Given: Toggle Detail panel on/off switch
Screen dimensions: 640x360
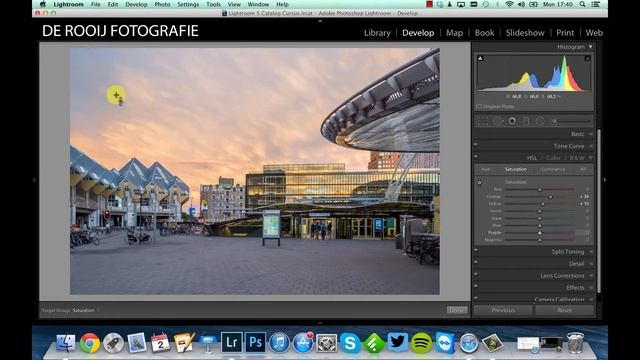Looking at the screenshot, I should (476, 262).
